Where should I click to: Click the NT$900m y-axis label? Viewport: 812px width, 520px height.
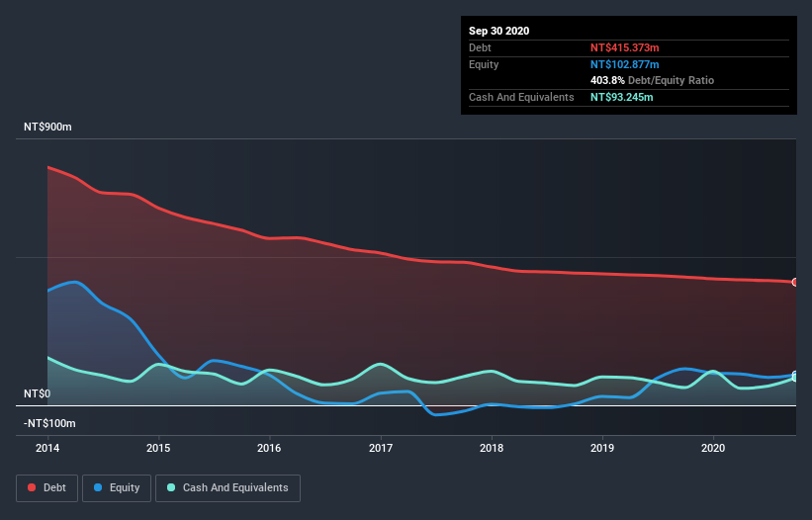pyautogui.click(x=47, y=127)
